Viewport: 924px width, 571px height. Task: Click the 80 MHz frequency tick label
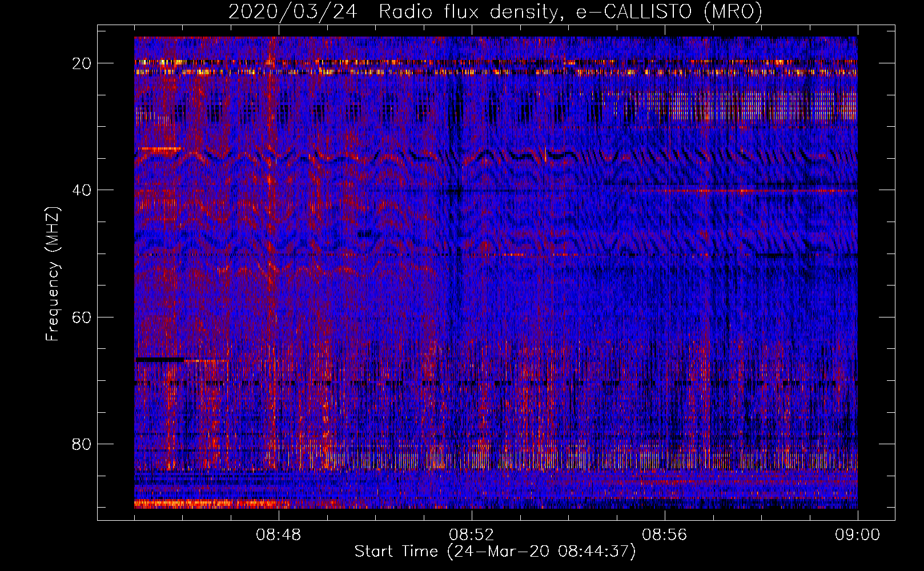pyautogui.click(x=82, y=444)
